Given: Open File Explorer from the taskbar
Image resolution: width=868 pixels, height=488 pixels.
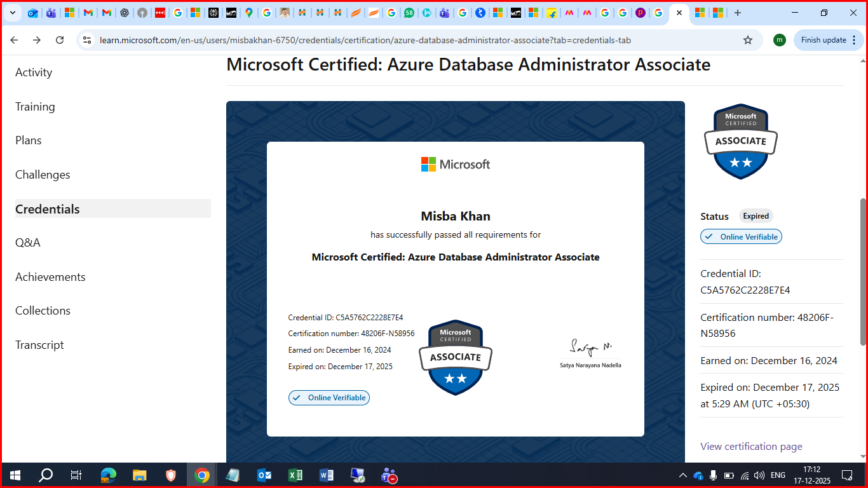Looking at the screenshot, I should point(140,475).
